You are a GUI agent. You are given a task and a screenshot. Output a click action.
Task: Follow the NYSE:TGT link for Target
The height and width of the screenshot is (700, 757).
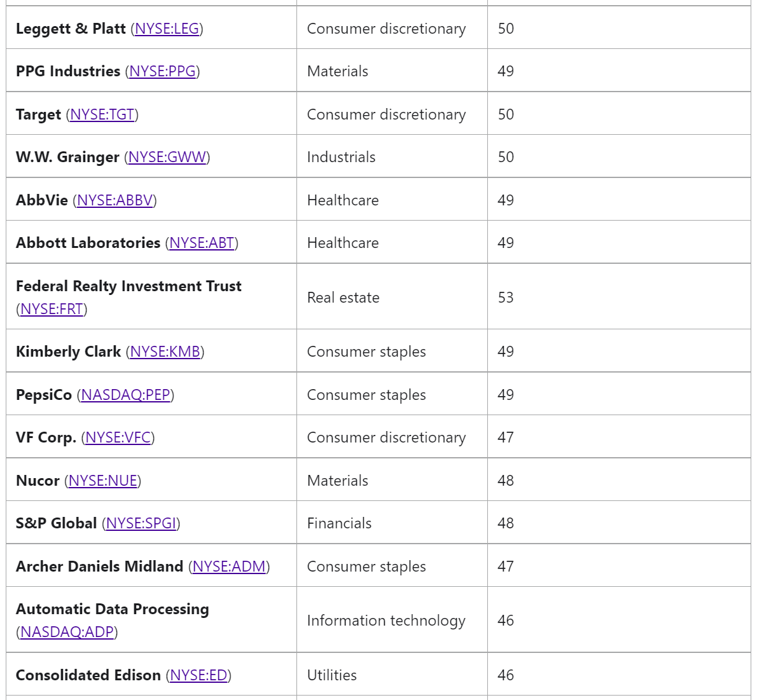click(x=102, y=115)
